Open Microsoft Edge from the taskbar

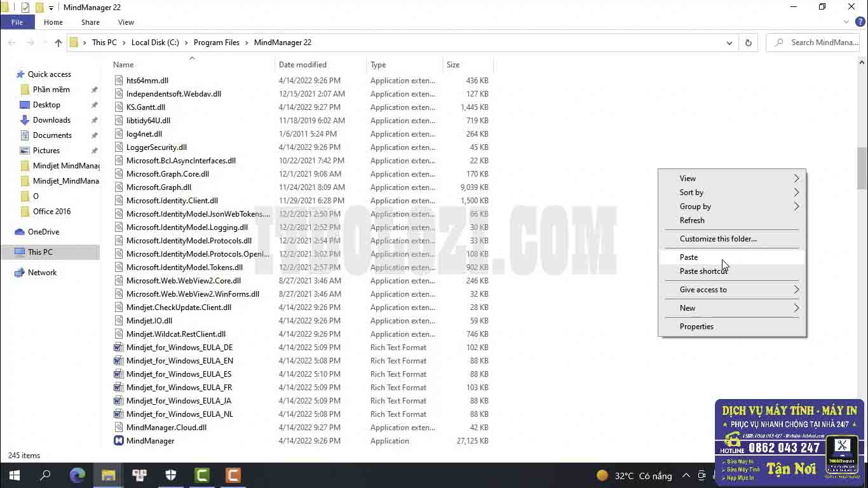[x=78, y=475]
